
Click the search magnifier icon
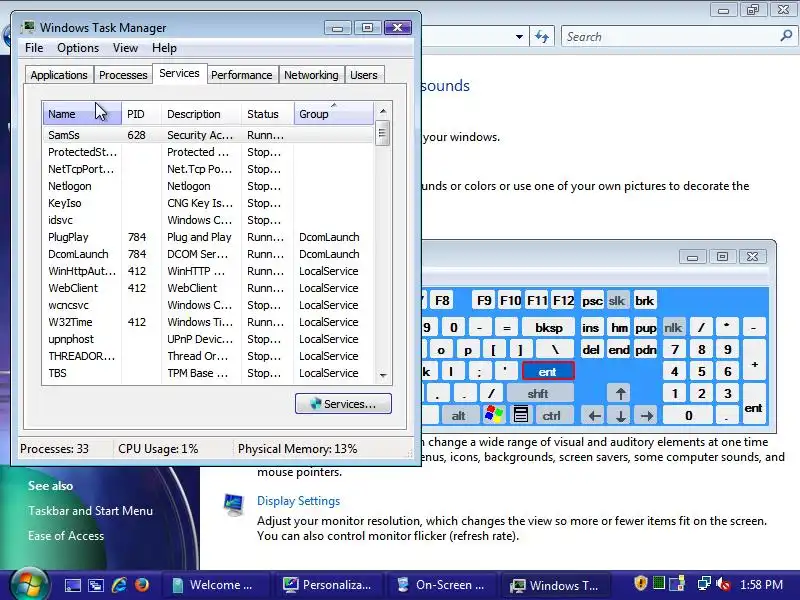[786, 36]
